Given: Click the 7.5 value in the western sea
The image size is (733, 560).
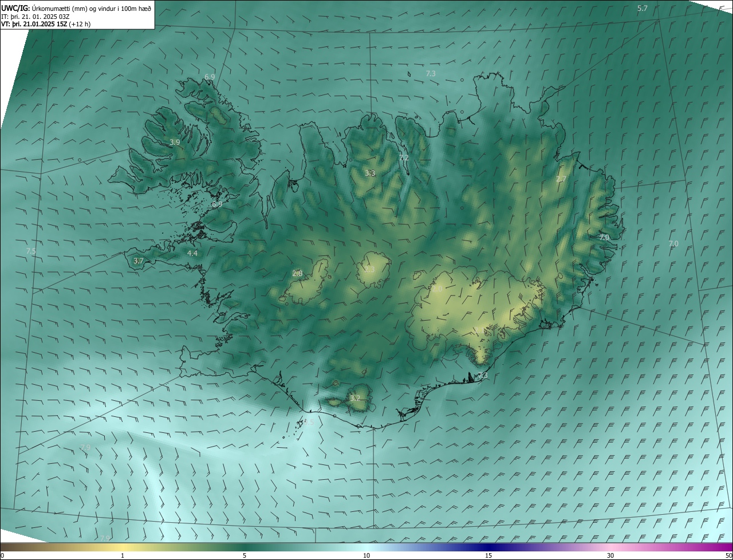Looking at the screenshot, I should pyautogui.click(x=31, y=251).
